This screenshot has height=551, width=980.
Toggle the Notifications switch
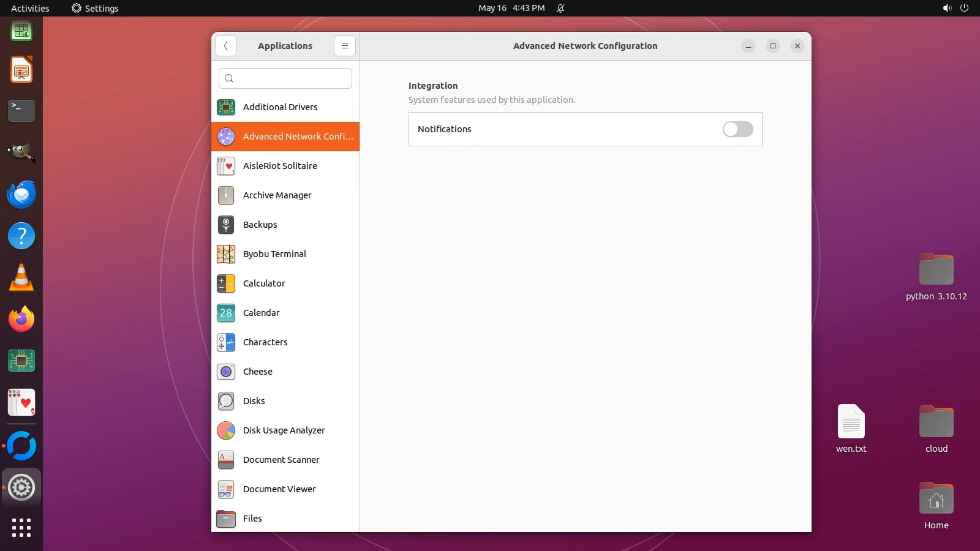tap(737, 129)
